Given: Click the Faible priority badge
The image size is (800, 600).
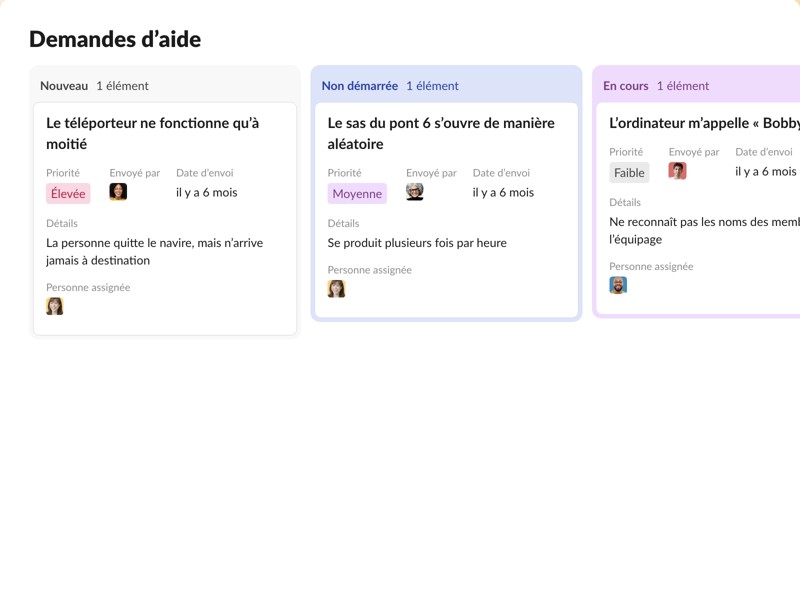Looking at the screenshot, I should pyautogui.click(x=629, y=172).
